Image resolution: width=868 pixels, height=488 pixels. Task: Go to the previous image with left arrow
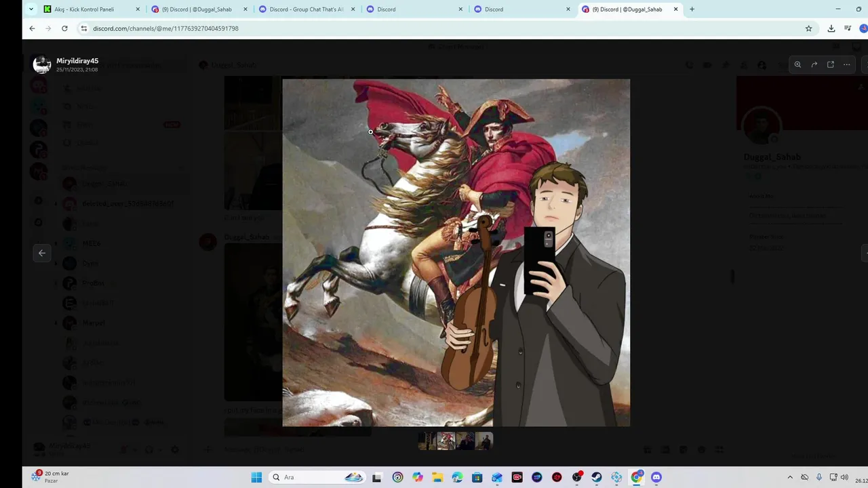pos(42,253)
